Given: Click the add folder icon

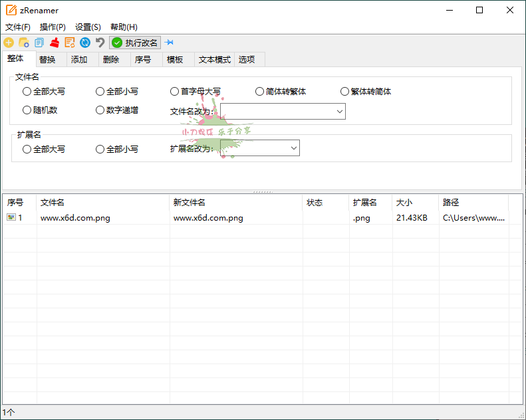Looking at the screenshot, I should click(24, 43).
